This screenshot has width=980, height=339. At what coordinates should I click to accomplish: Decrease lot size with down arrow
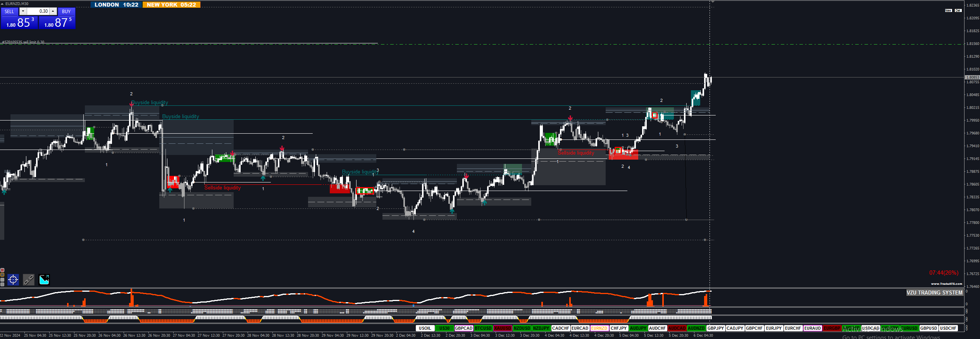23,11
